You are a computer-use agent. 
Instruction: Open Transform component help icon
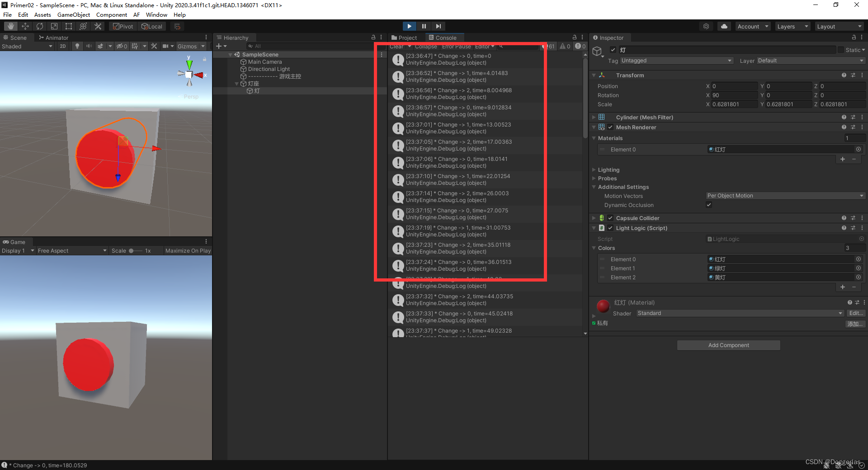click(844, 75)
